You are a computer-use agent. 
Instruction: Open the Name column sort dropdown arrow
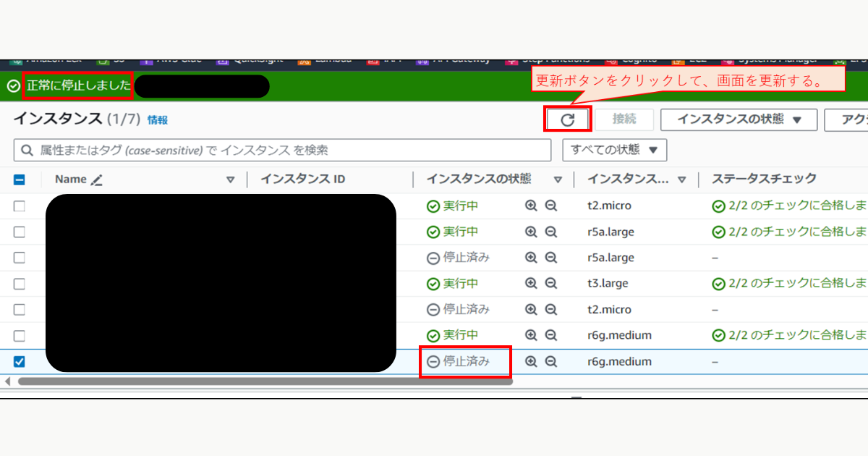coord(231,179)
